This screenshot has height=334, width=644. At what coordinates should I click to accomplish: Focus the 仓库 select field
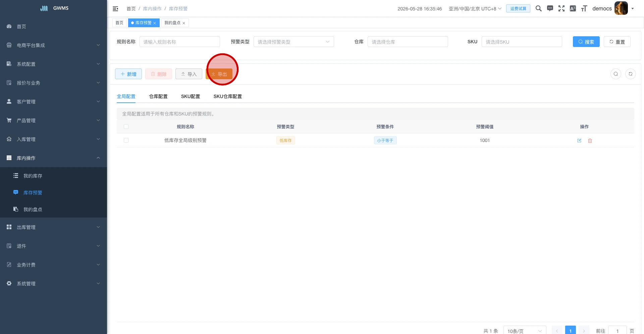(408, 42)
